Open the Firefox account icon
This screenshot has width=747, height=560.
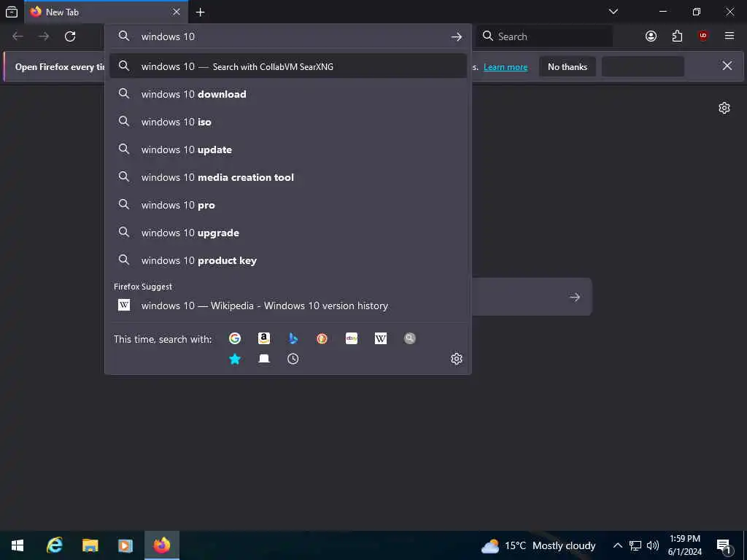pyautogui.click(x=651, y=36)
